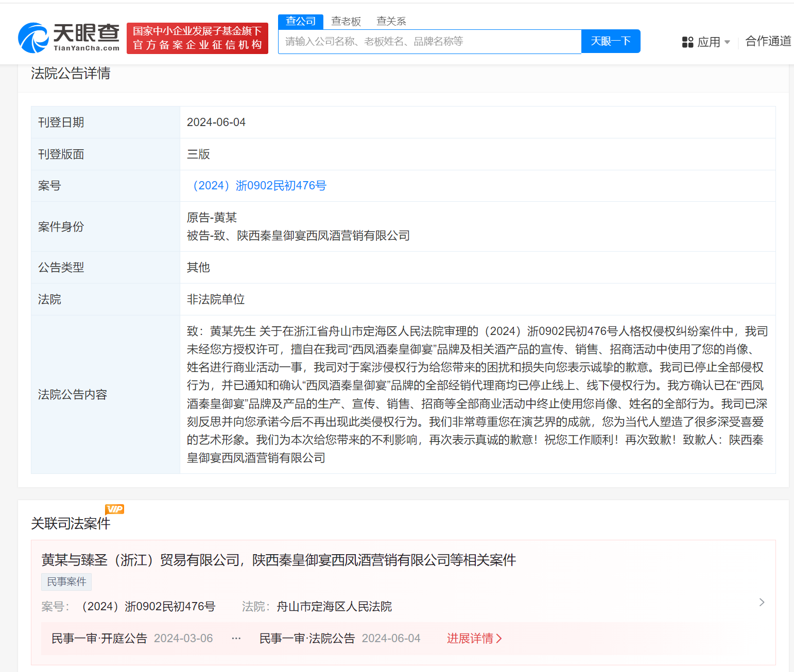Click the 应用 grid icon
Screen dimensions: 794x672
point(687,42)
